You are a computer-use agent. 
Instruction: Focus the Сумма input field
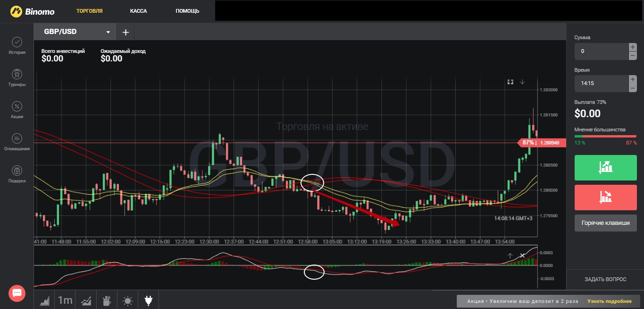click(602, 51)
